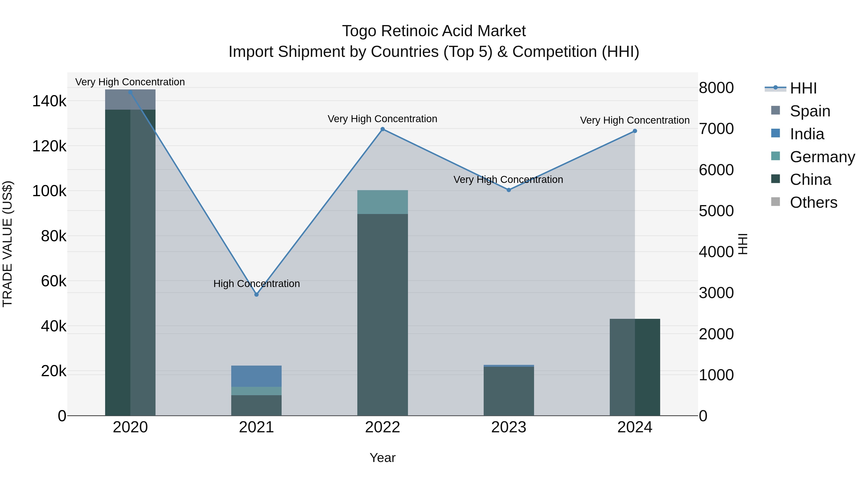Click the China segment of the 2022 bar
Screen dimensions: 868x488
click(x=382, y=315)
